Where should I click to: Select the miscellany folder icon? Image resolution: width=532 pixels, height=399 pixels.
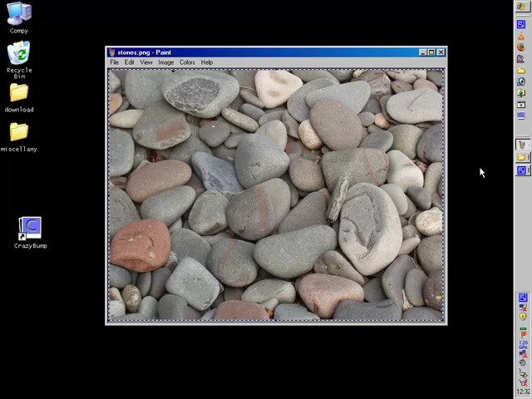19,133
